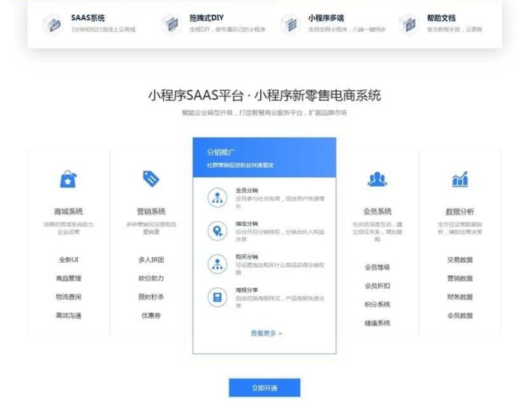Click the 营销数据 item
Viewport: 532px width, 402px height.
click(x=460, y=278)
